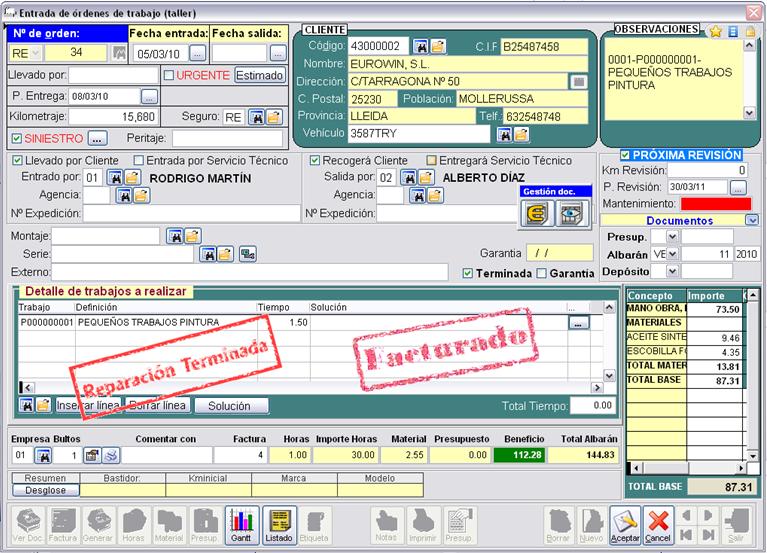The height and width of the screenshot is (553, 767).
Task: Toggle the Próxima Revisión checkbox
Action: pos(625,155)
